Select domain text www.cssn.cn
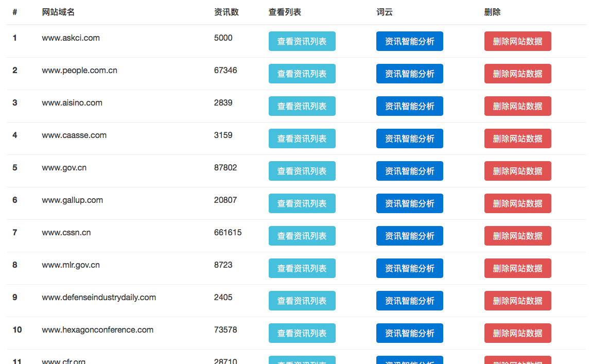 66,233
